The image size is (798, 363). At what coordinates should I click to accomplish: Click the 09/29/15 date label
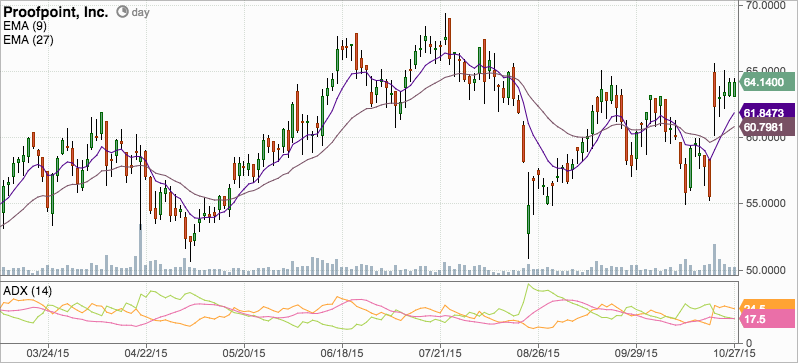click(x=637, y=352)
